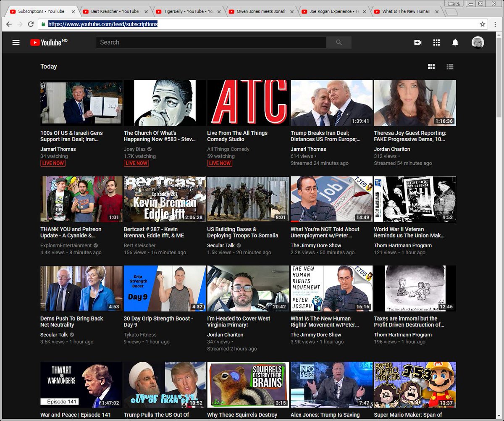Viewport: 504px width, 421px height.
Task: Switch to Owen Jones meets Jonathan tab
Action: click(x=260, y=11)
